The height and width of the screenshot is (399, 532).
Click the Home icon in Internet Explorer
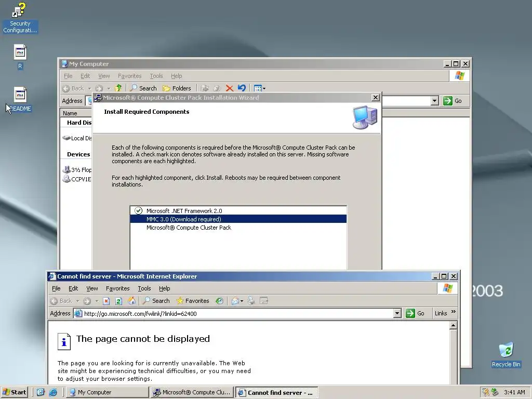click(131, 301)
